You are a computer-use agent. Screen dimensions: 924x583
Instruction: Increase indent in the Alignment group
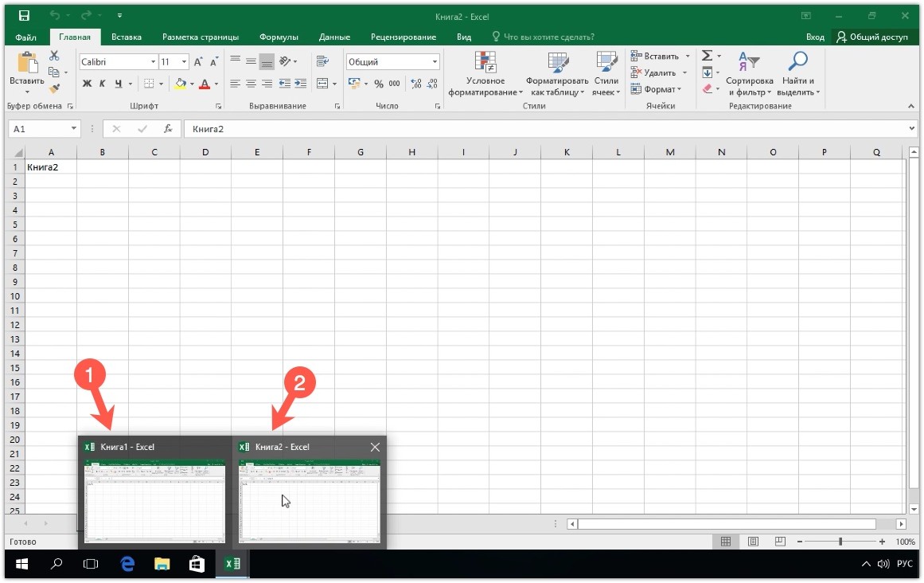[x=301, y=84]
